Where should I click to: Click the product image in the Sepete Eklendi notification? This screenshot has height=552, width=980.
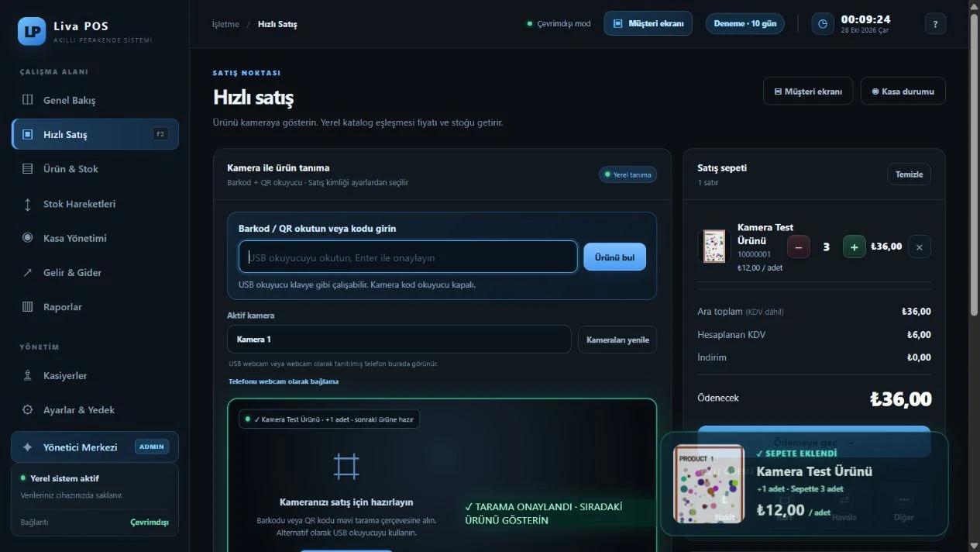pos(709,484)
